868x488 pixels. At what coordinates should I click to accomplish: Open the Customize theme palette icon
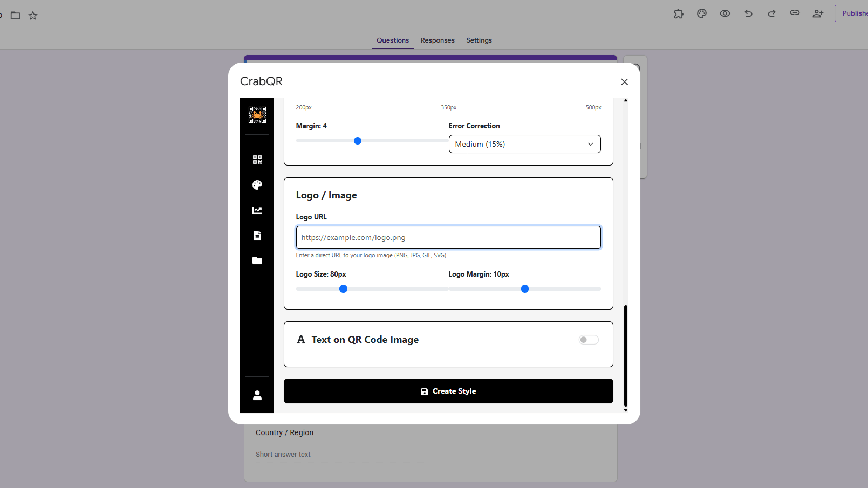[x=701, y=13]
